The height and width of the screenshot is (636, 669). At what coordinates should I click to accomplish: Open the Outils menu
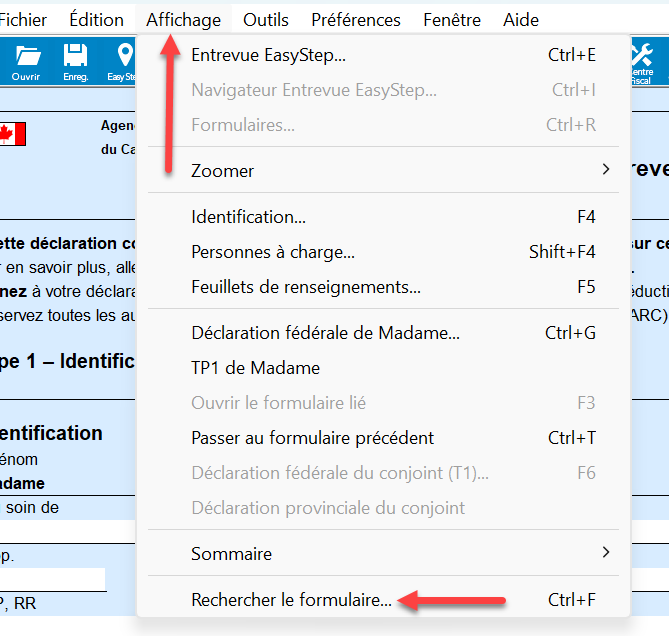click(266, 19)
